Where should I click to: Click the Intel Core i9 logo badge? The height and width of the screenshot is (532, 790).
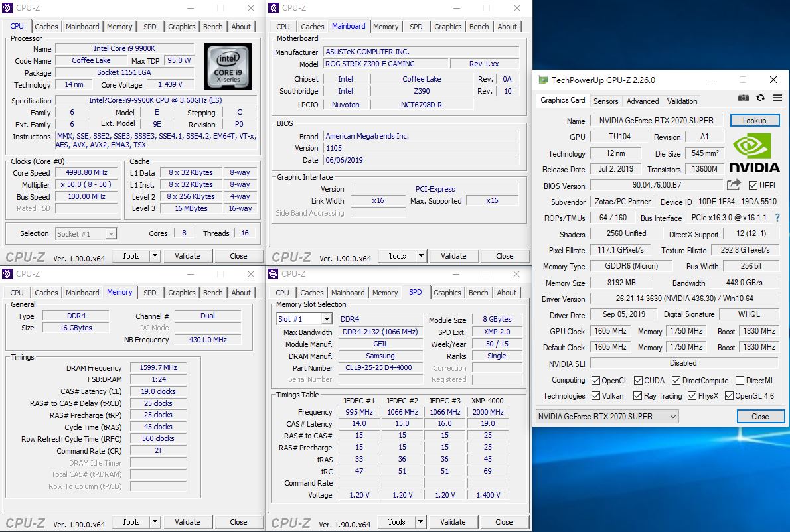[x=228, y=66]
